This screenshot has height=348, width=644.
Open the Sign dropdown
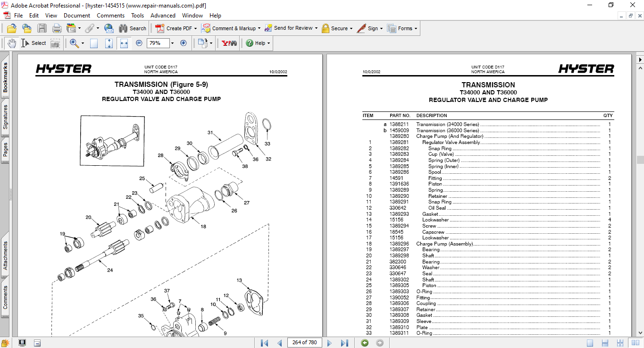pos(370,28)
